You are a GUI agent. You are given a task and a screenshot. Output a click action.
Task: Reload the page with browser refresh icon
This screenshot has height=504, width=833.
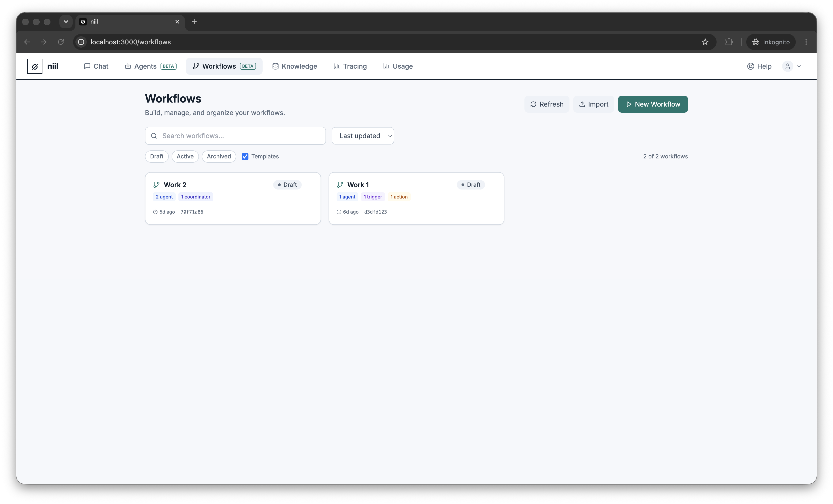[61, 42]
